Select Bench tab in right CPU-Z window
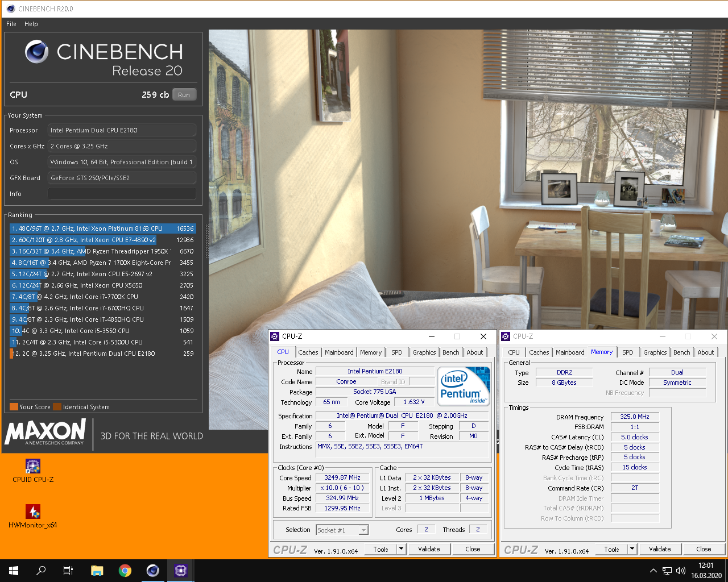Image resolution: width=728 pixels, height=582 pixels. pyautogui.click(x=682, y=352)
